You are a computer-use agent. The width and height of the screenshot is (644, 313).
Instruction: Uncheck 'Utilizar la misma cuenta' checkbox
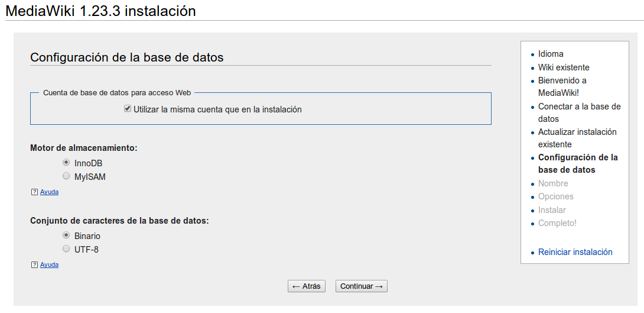coord(128,109)
